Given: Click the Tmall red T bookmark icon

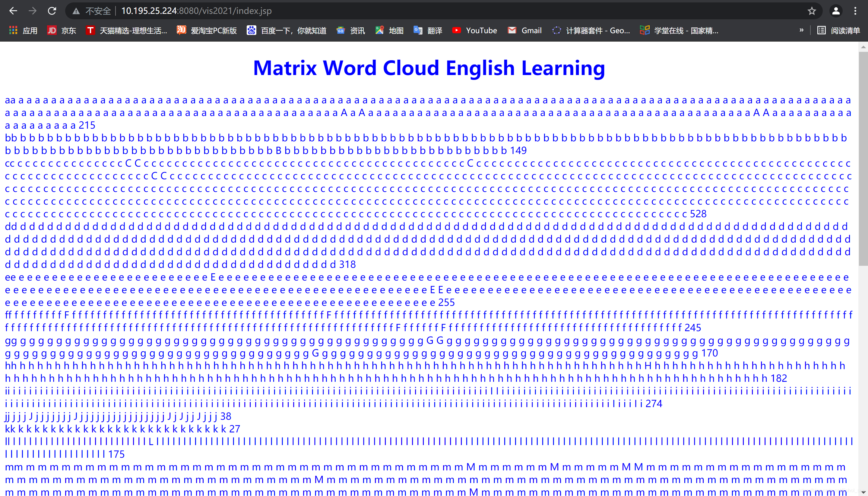Looking at the screenshot, I should click(x=90, y=30).
